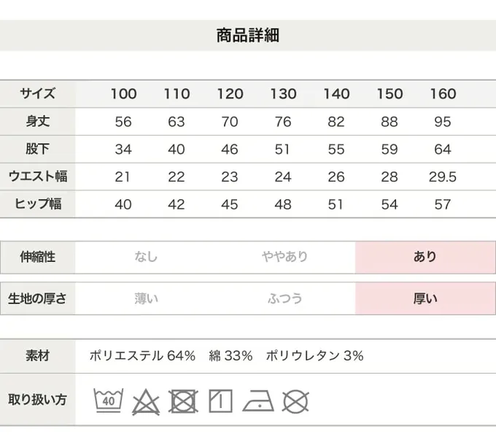496x448 pixels.
Task: Select the 薄い fabric thickness option
Action: (146, 298)
